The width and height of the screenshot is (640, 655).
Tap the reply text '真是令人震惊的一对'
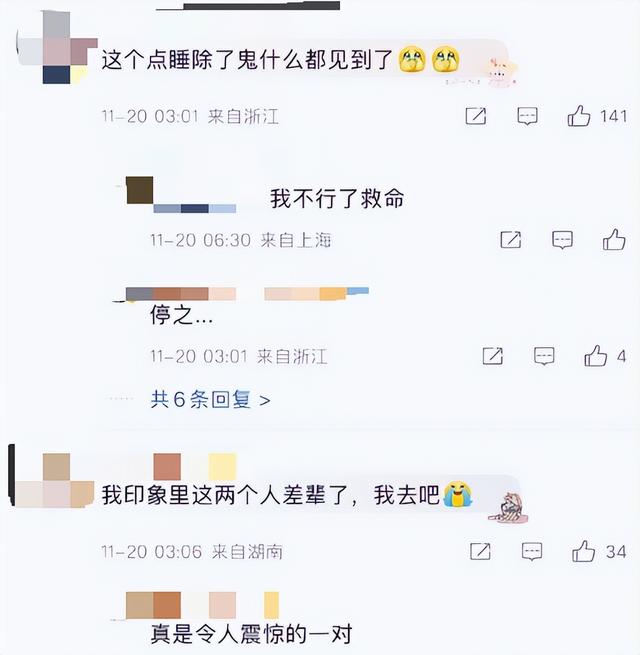(x=251, y=634)
